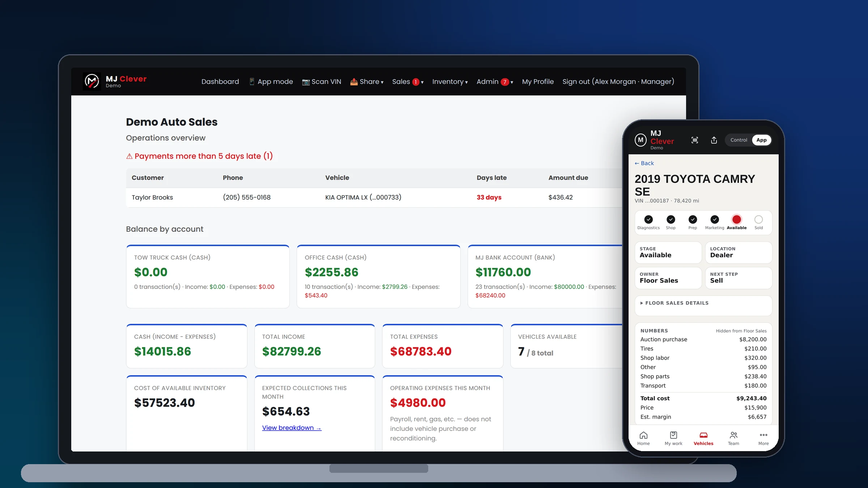The height and width of the screenshot is (488, 868).
Task: Expand the Inventory dropdown menu
Action: (450, 82)
